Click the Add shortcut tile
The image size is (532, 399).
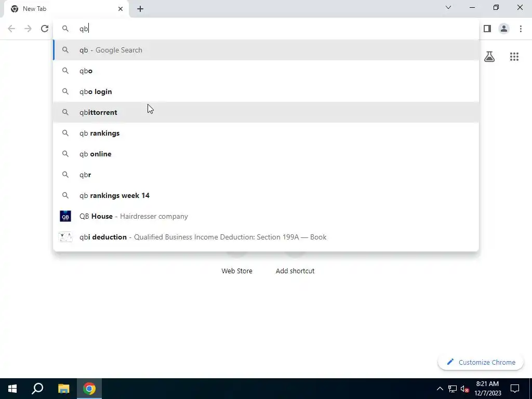tap(295, 271)
